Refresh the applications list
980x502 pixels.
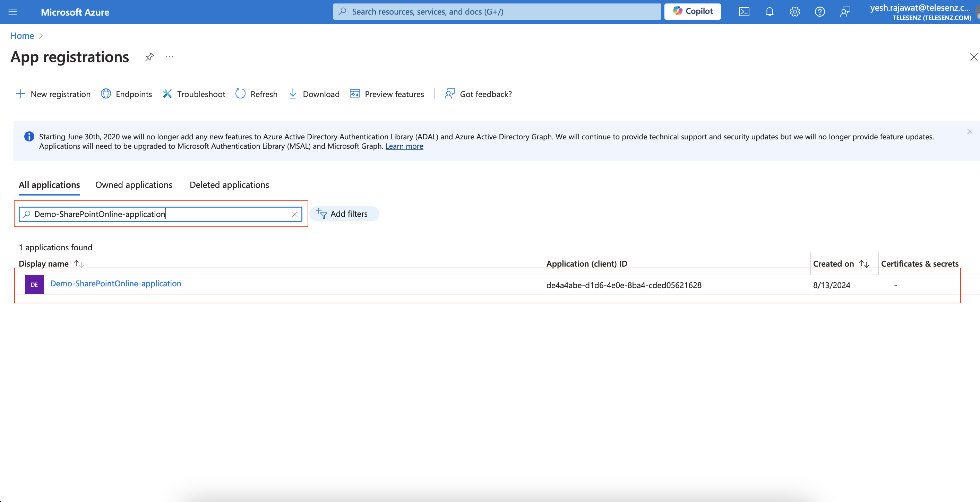pos(256,94)
